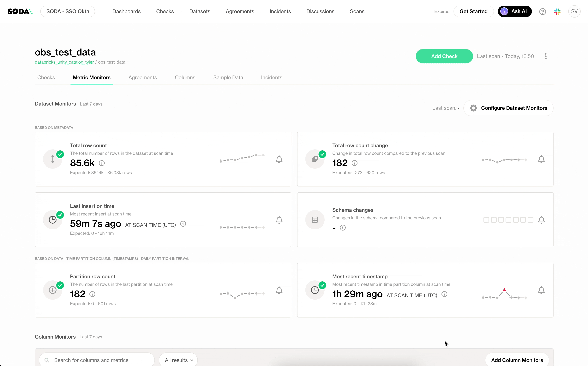
Task: Toggle the bell on Last insertion time monitor
Action: [x=279, y=220]
